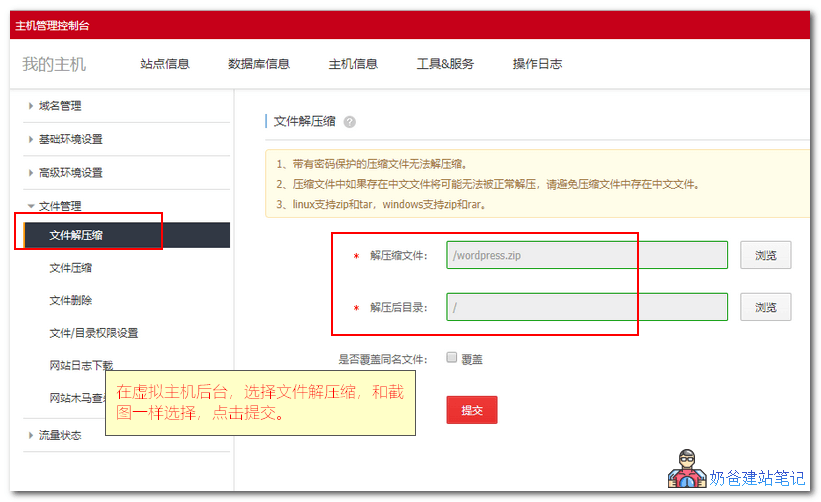Screen dimensions: 821x502
Task: Click 浏览 next to 解压后目录 field
Action: pyautogui.click(x=765, y=307)
